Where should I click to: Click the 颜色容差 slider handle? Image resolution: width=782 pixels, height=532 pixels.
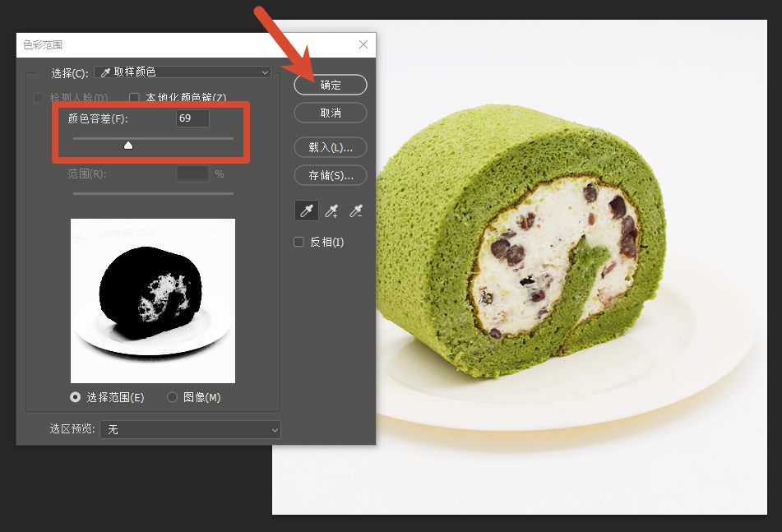click(128, 145)
